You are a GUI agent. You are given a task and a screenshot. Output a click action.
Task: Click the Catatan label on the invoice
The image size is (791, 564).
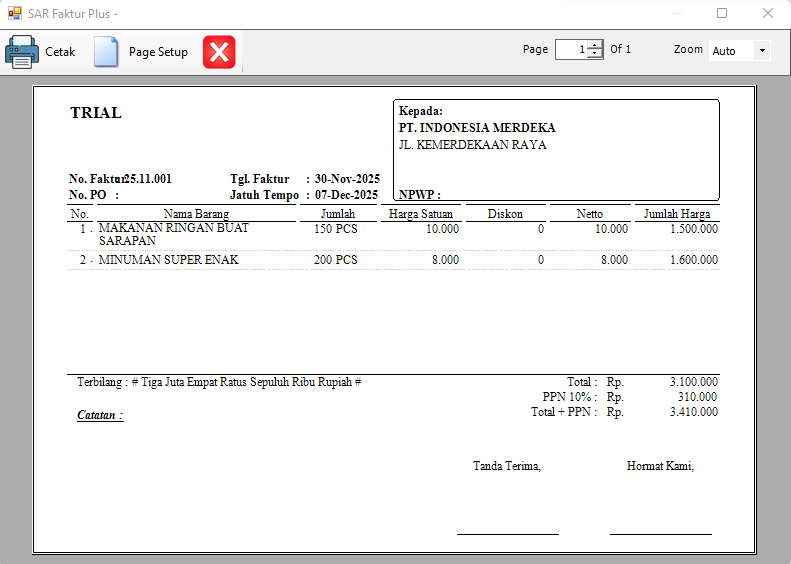100,415
